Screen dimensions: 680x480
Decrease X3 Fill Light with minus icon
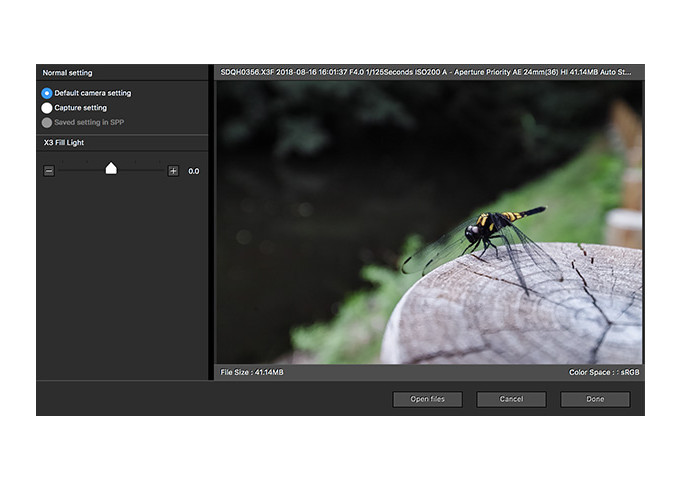point(49,171)
